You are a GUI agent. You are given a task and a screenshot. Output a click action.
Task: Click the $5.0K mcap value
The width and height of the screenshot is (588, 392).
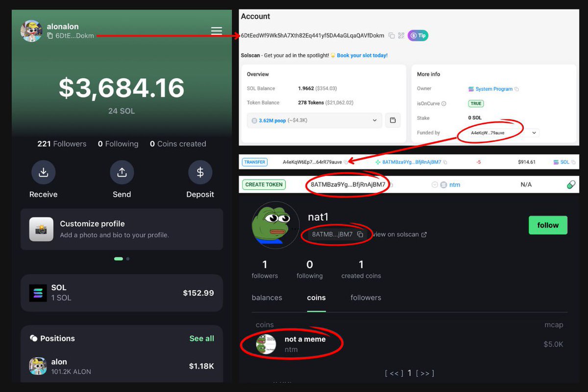pyautogui.click(x=553, y=345)
